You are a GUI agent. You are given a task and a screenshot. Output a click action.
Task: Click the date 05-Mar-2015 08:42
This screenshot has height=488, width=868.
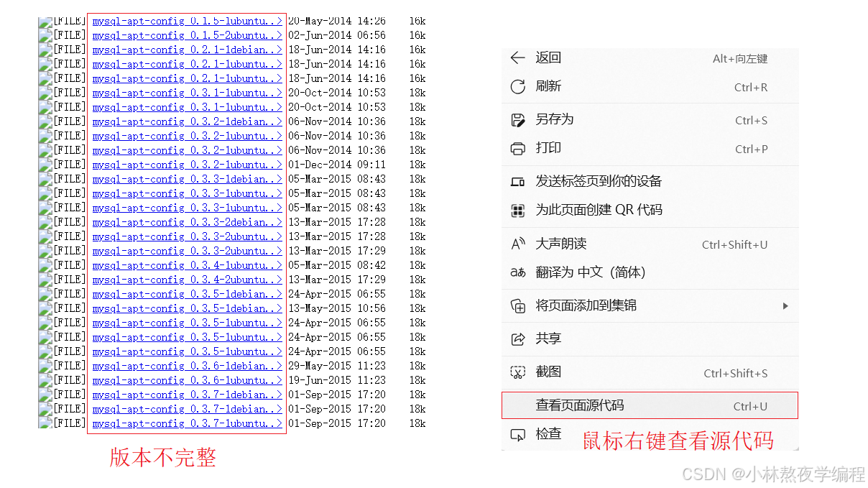point(337,265)
